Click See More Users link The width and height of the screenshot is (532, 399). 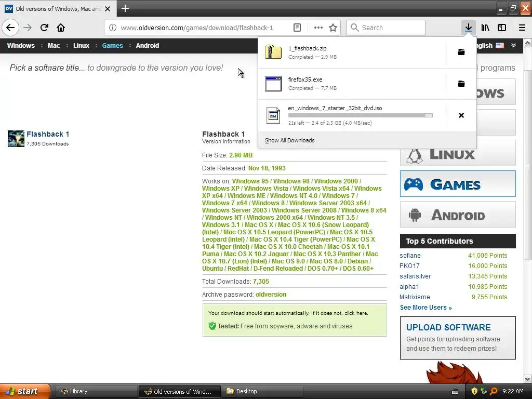click(x=426, y=308)
